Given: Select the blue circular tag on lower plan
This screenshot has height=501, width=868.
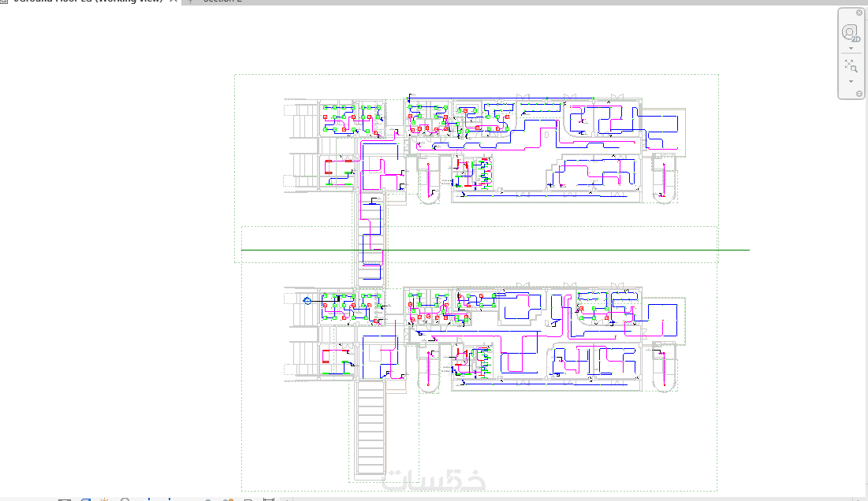Looking at the screenshot, I should [x=307, y=301].
